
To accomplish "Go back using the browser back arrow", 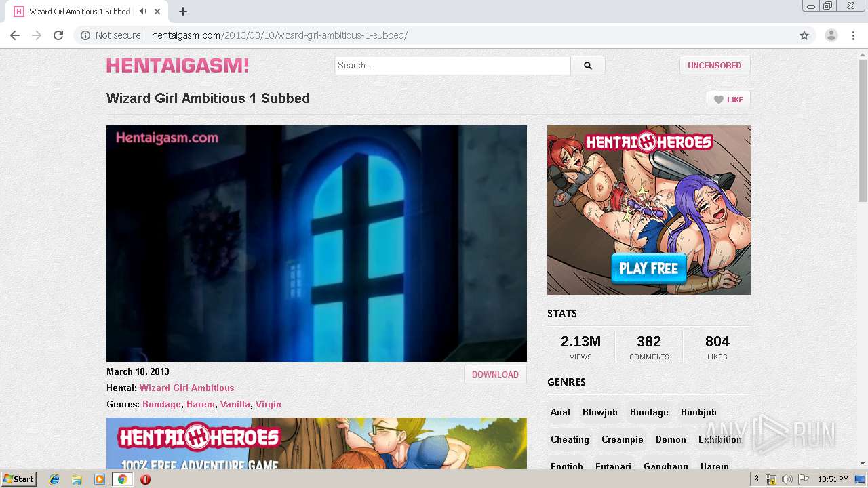I will 15,35.
